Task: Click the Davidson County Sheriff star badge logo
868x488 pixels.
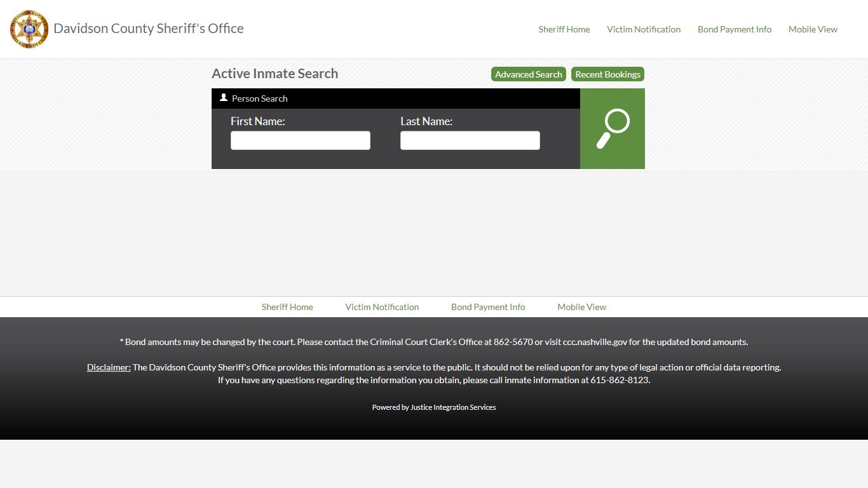Action: pyautogui.click(x=29, y=29)
